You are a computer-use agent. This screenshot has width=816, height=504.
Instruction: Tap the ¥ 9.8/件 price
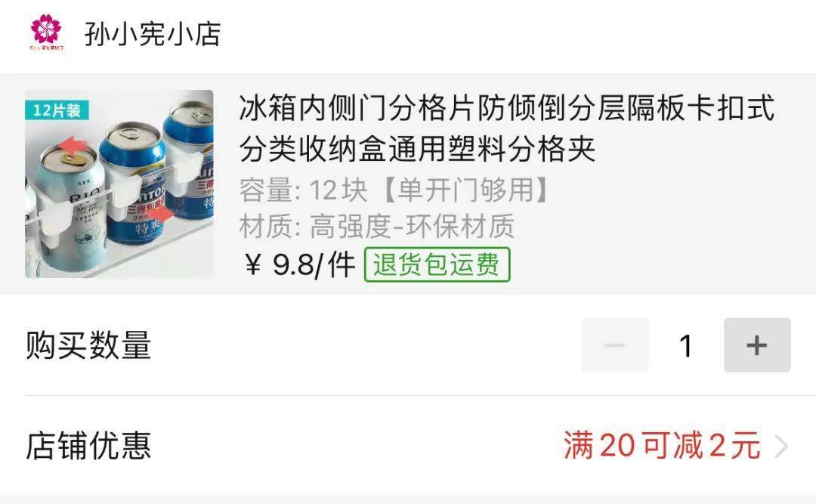click(300, 264)
